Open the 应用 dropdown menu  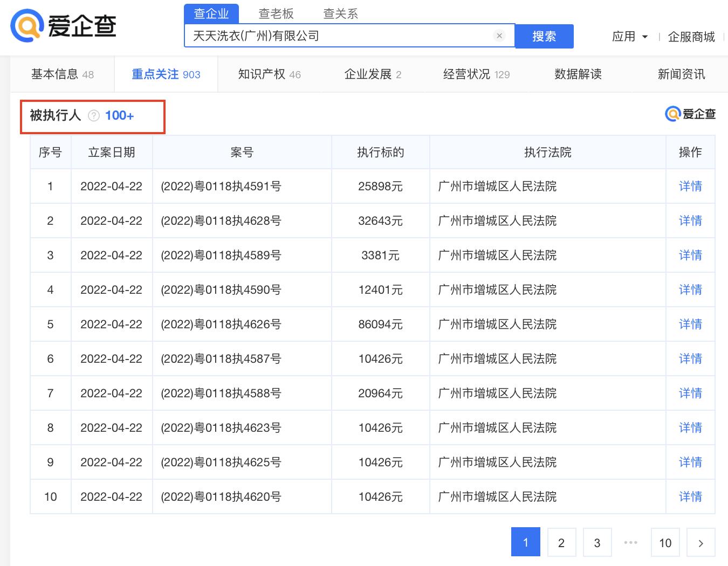624,37
